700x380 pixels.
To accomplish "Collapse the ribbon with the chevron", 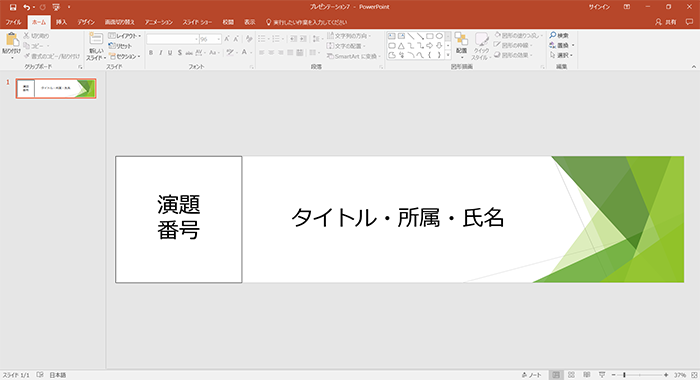I will (x=694, y=67).
